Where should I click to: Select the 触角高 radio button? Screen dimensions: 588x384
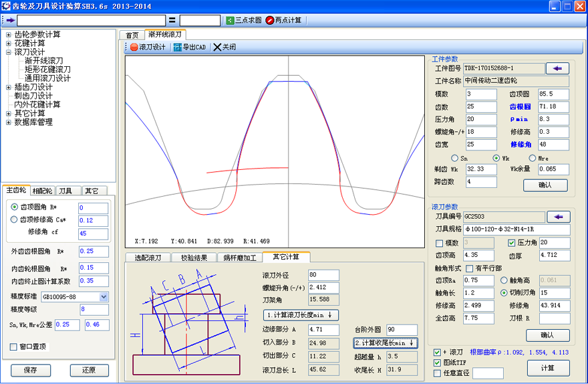coord(504,280)
